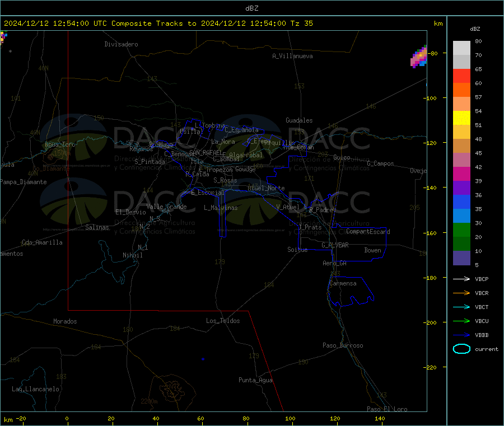Screen dimensions: 504x426
Task: Select the mauve pink swatch above 42
Action: (461, 160)
